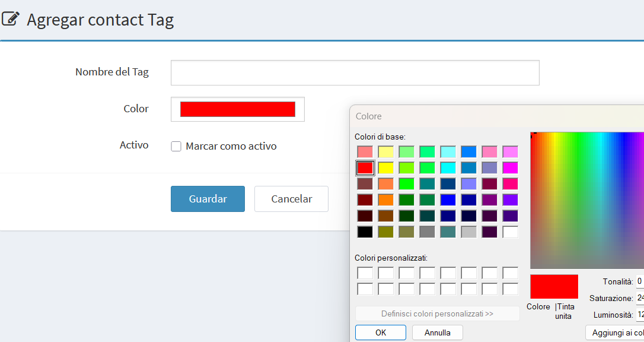This screenshot has width=644, height=342.
Task: Open the red Color picker field
Action: pos(238,109)
